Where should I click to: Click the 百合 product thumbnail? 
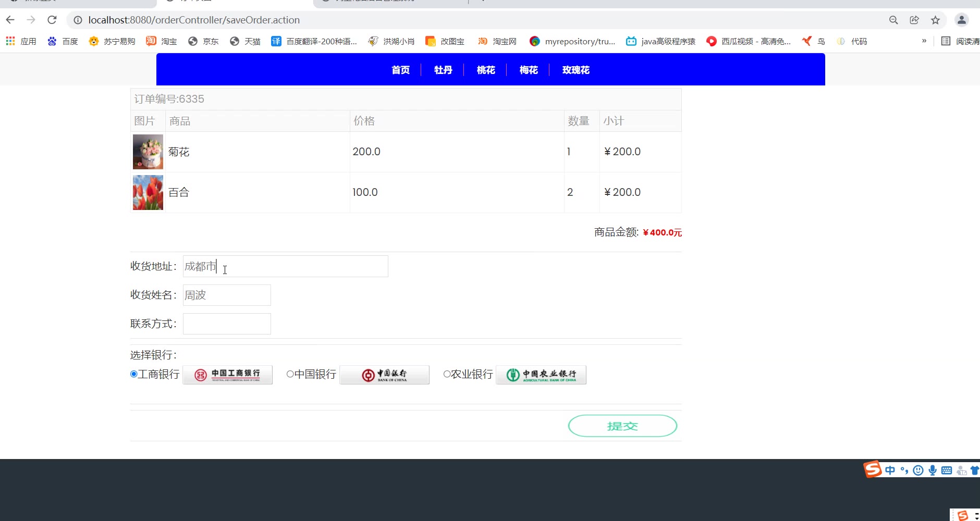[x=148, y=192]
